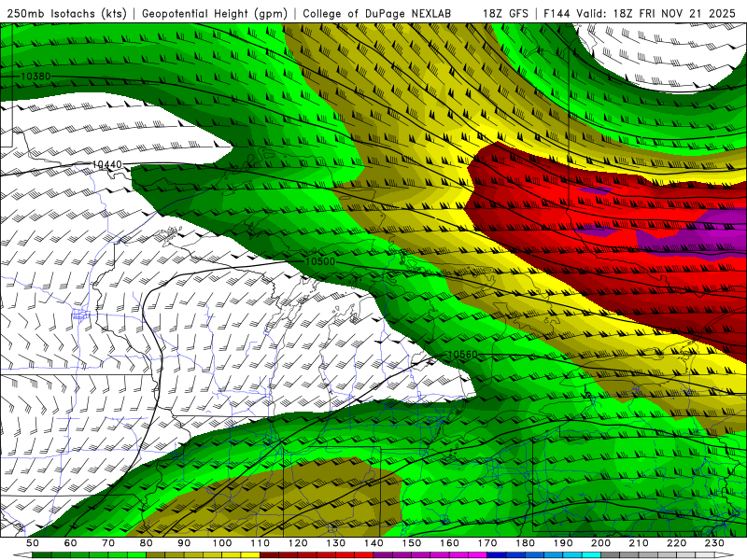Click the 'College of DuPage NEXLAB' title text

tap(377, 13)
